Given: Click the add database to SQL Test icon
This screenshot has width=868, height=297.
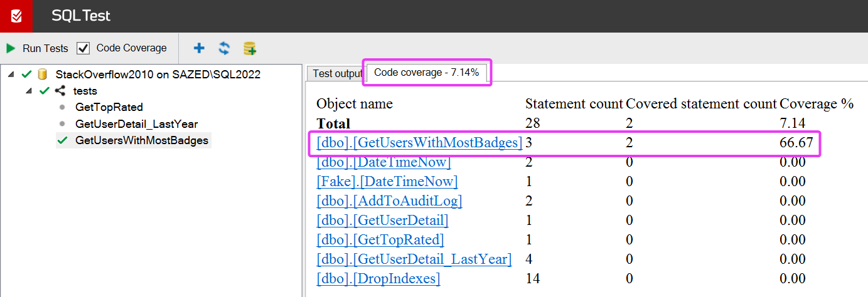Looking at the screenshot, I should 250,48.
